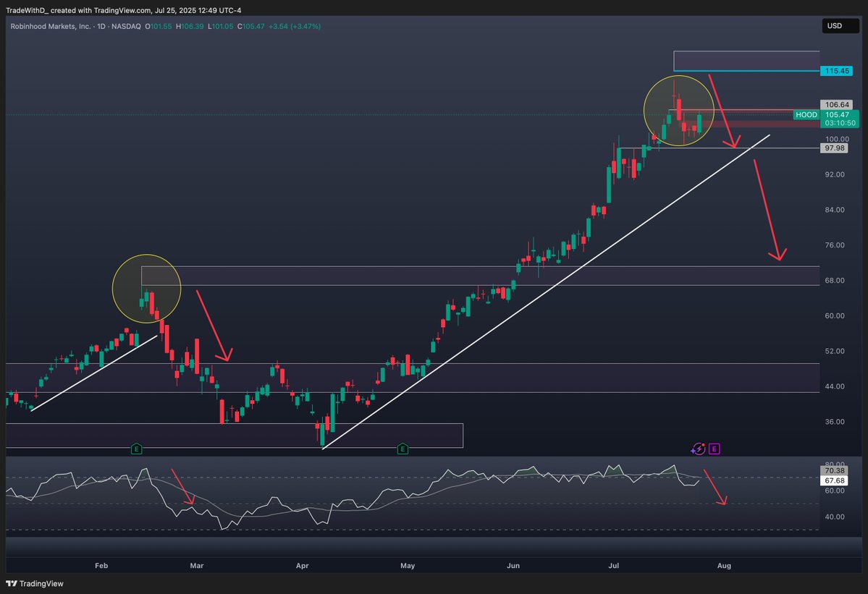Click the RSI value label 67.68
The height and width of the screenshot is (594, 868).
[x=834, y=480]
